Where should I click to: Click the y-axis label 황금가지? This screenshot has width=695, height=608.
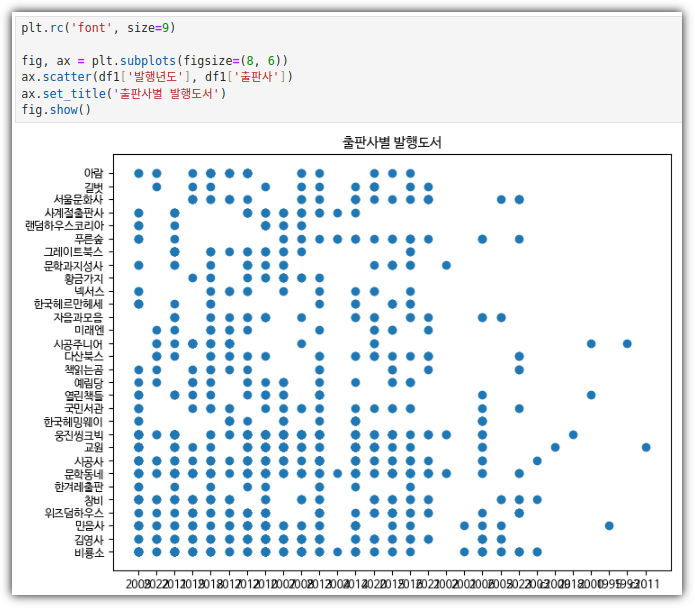coord(84,278)
